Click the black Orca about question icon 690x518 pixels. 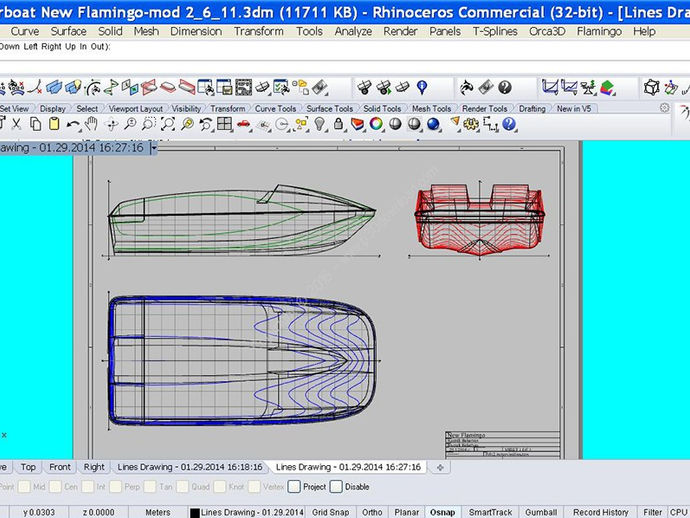coord(505,87)
